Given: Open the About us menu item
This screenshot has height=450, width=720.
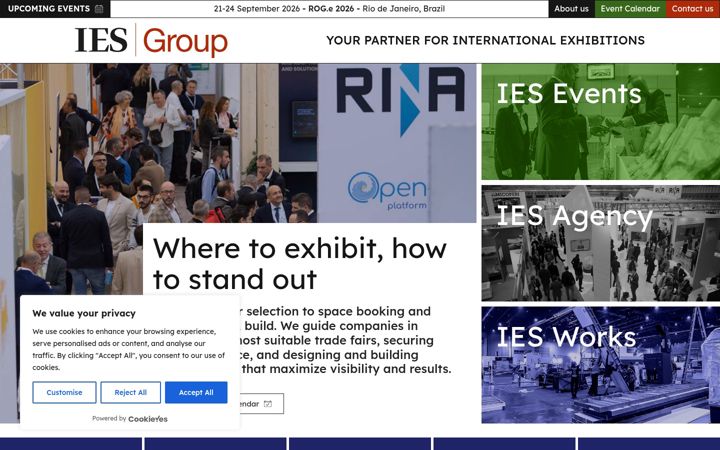Looking at the screenshot, I should [571, 9].
